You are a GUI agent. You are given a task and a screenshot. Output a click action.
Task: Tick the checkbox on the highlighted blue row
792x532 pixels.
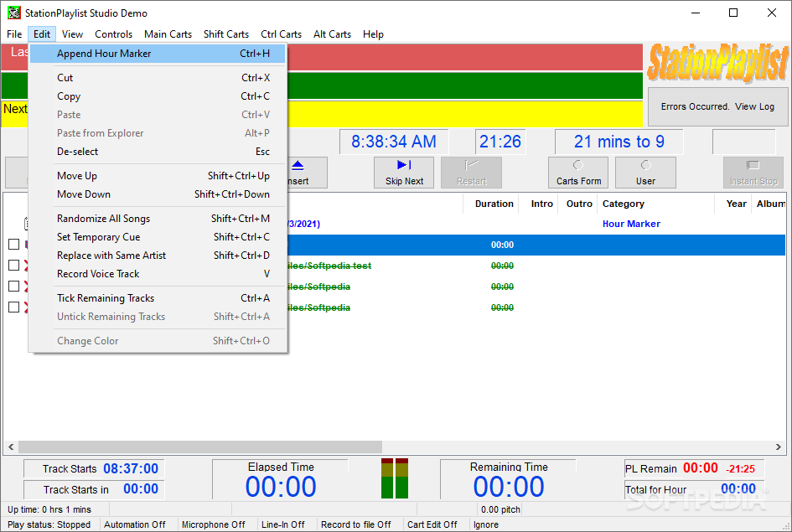pyautogui.click(x=14, y=245)
